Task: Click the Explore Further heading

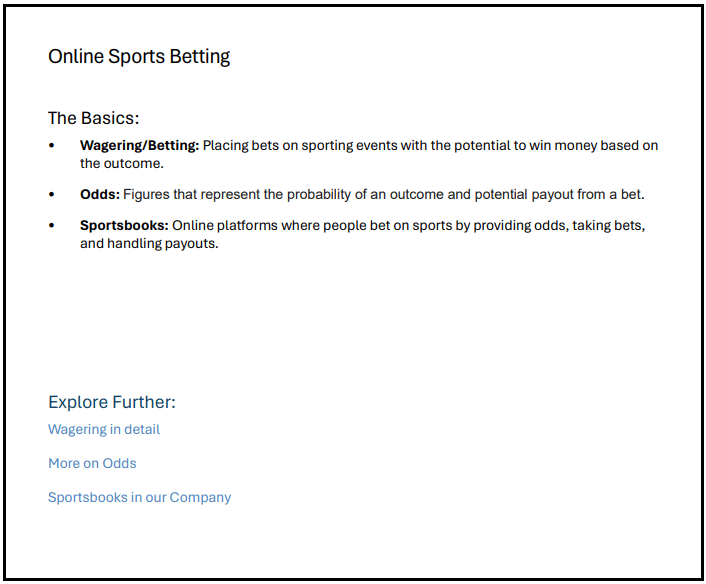Action: 111,402
